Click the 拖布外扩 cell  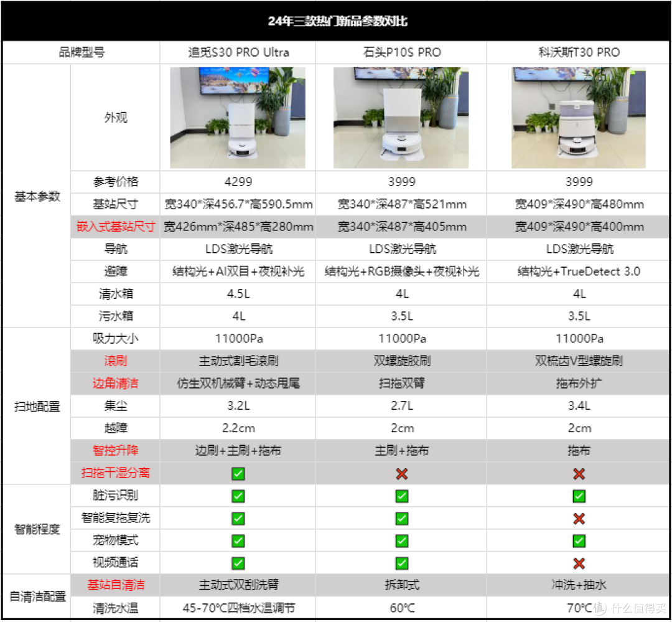pyautogui.click(x=579, y=383)
